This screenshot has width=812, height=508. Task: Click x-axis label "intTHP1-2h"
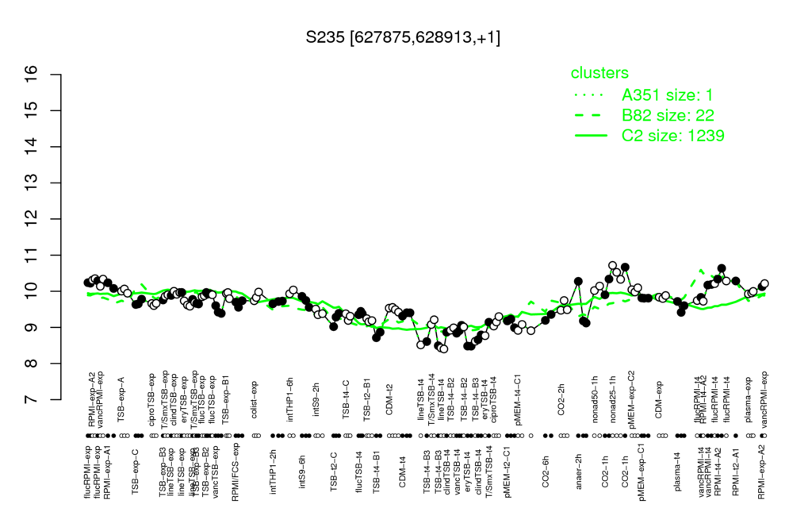274,471
